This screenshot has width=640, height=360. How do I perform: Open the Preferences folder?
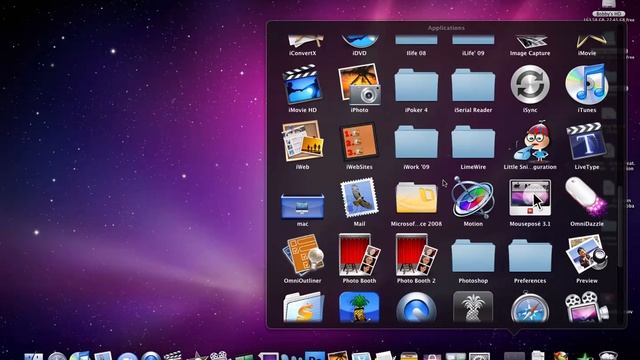[x=530, y=256]
